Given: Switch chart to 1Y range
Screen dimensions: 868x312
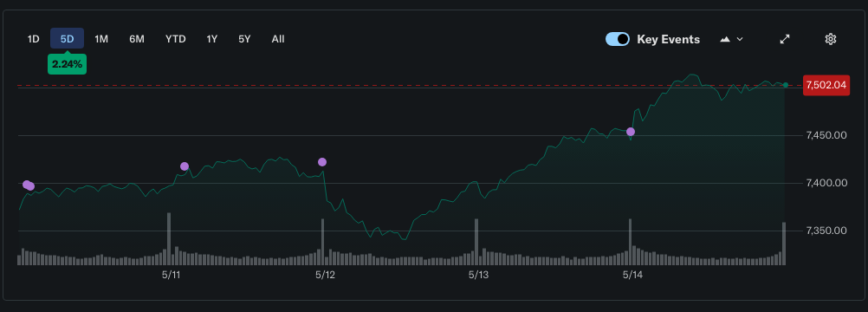Looking at the screenshot, I should pos(212,39).
